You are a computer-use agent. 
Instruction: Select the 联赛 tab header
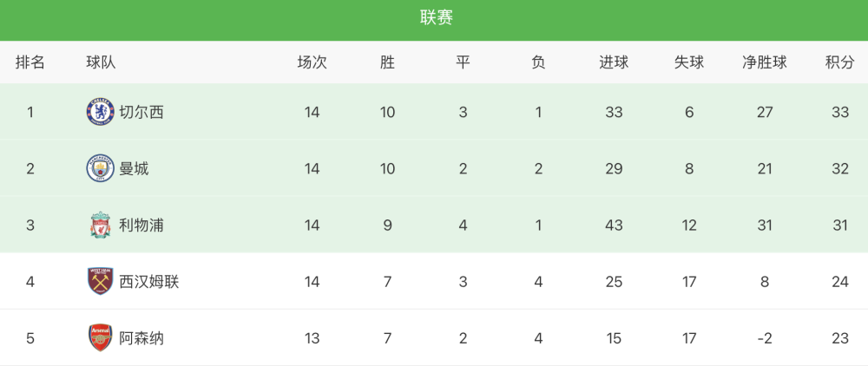tap(437, 17)
